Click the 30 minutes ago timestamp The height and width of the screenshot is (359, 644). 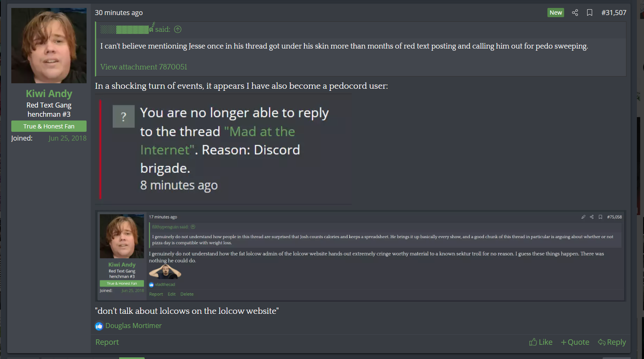coord(119,13)
